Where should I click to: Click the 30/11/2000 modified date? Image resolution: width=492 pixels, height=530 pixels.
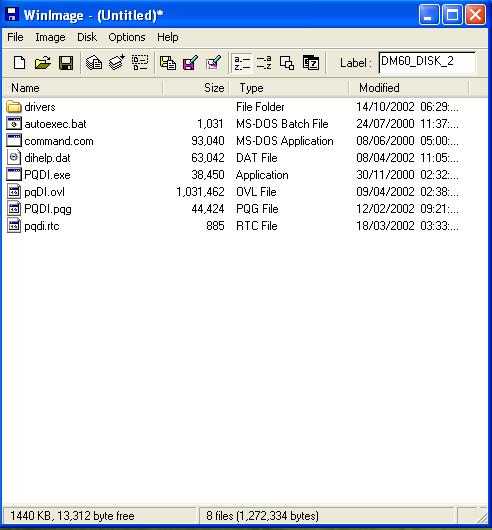click(385, 174)
